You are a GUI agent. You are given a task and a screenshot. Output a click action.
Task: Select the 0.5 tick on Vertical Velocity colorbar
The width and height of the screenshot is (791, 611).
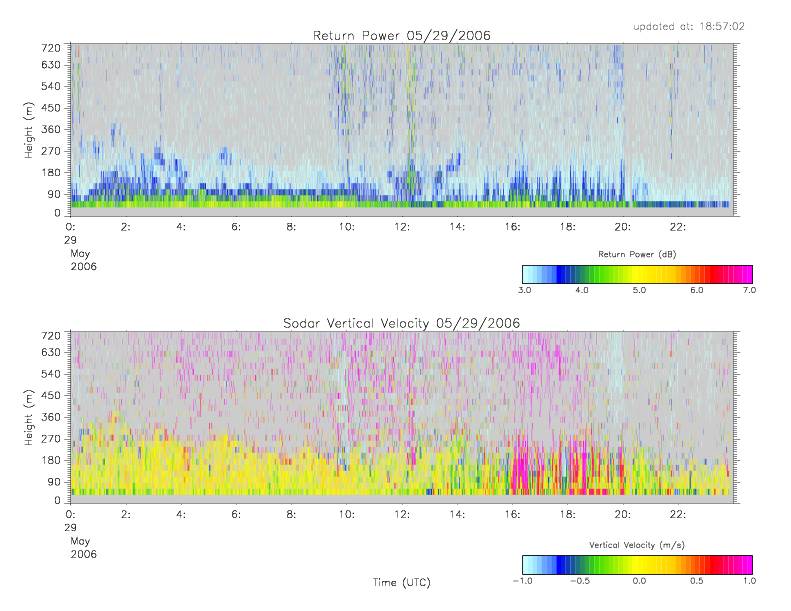click(697, 581)
